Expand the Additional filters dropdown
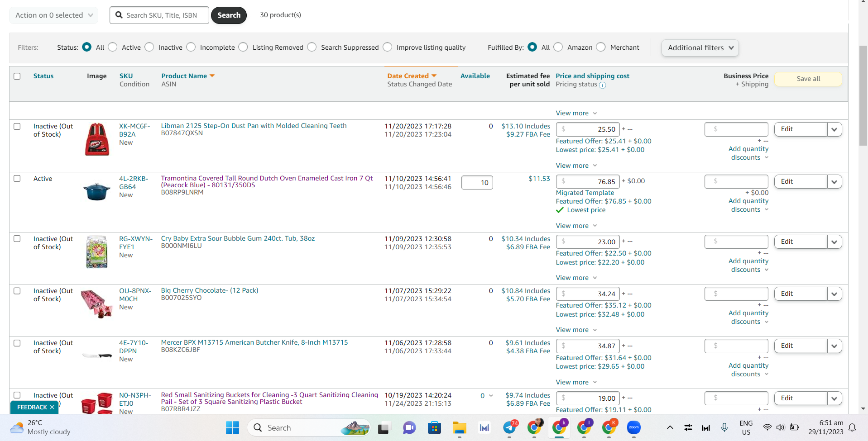This screenshot has width=868, height=441. (x=700, y=48)
